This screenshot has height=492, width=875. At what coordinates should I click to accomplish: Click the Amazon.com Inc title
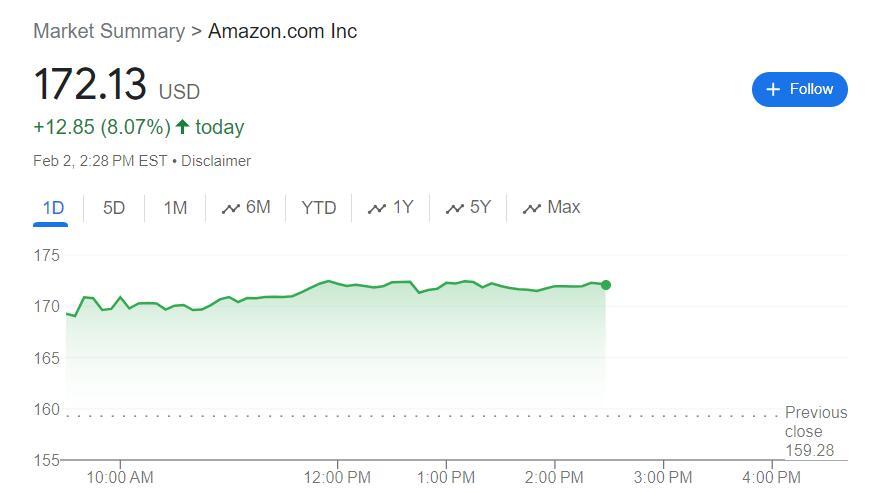282,31
